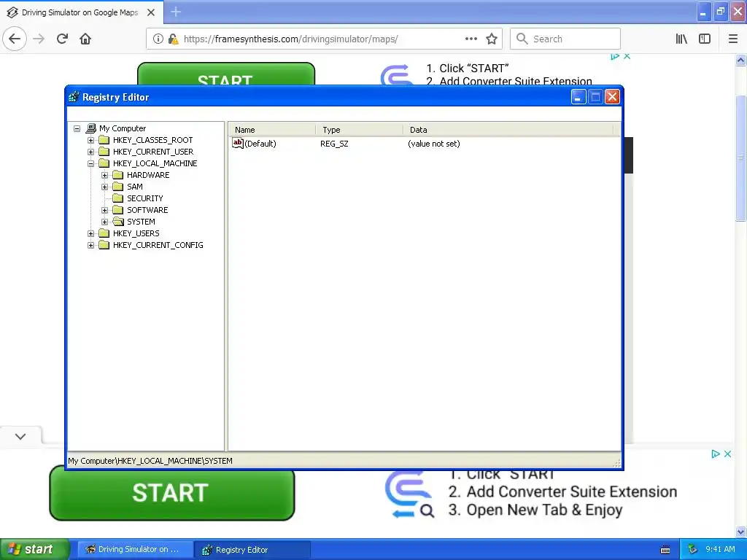Collapse the HKEY_LOCAL_MACHINE key
The height and width of the screenshot is (560, 747).
tap(90, 163)
